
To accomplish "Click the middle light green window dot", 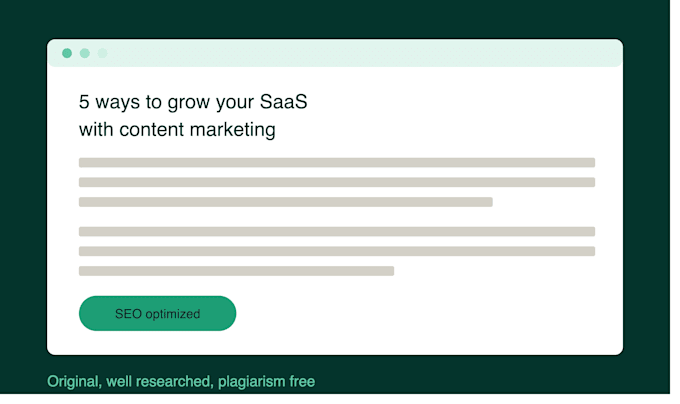I will [85, 53].
